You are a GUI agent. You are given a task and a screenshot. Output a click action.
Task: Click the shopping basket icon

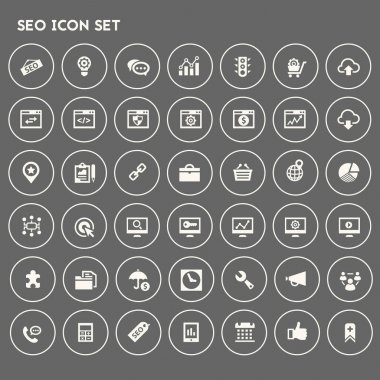(x=242, y=172)
